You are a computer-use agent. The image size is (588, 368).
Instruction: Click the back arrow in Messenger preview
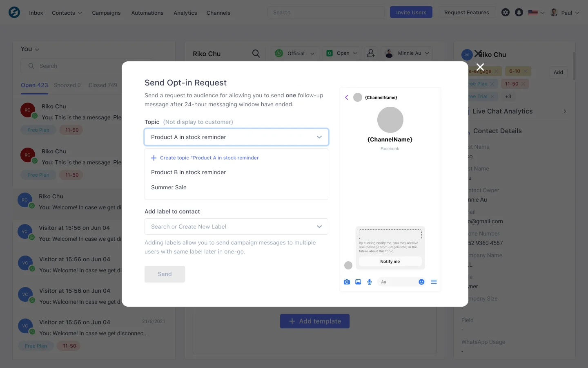347,97
